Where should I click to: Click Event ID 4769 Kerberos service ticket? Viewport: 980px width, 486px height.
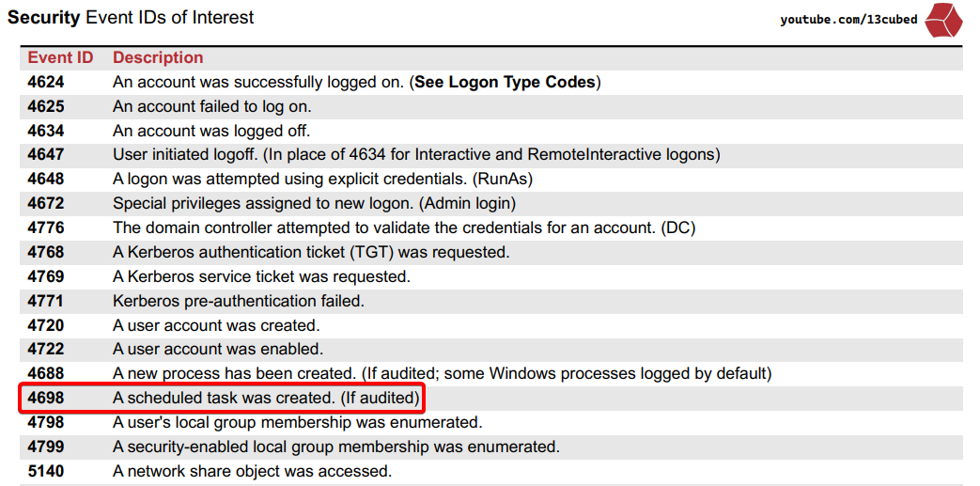(46, 276)
